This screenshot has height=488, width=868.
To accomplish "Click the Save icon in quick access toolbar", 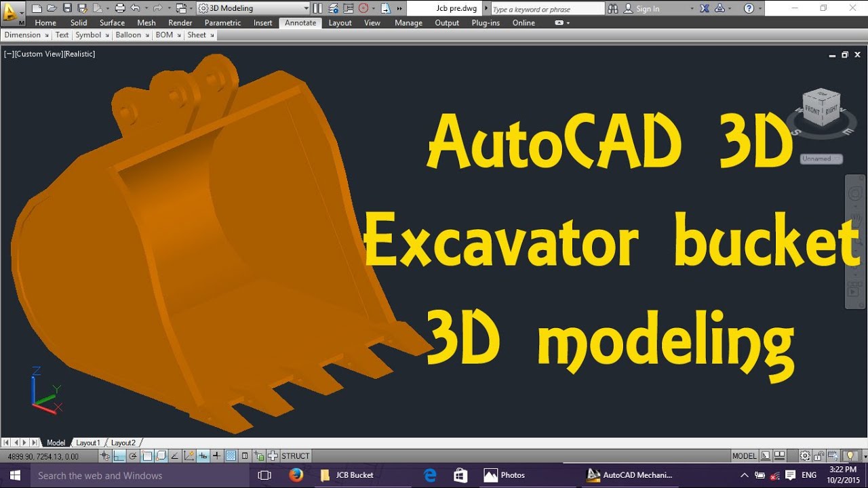I will 67,8.
